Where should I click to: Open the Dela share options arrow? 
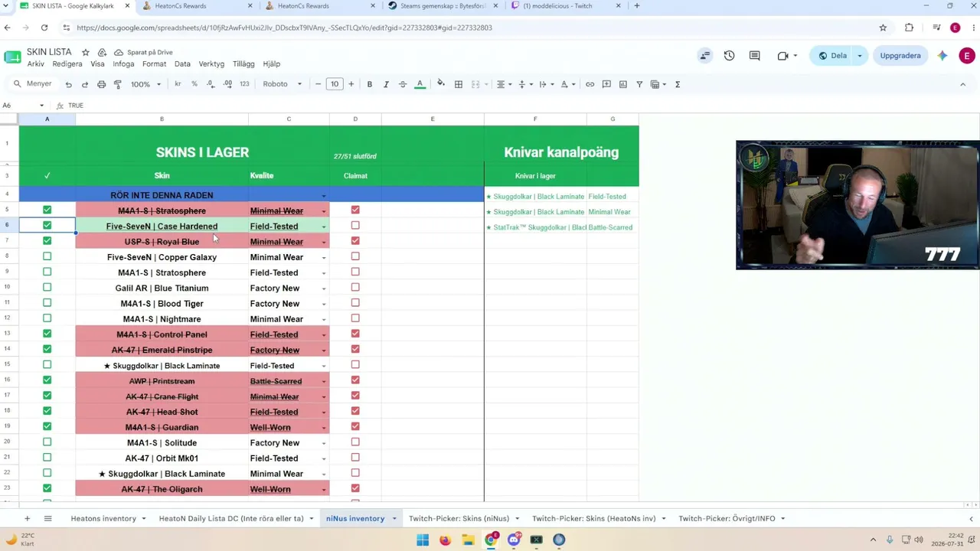tap(860, 56)
